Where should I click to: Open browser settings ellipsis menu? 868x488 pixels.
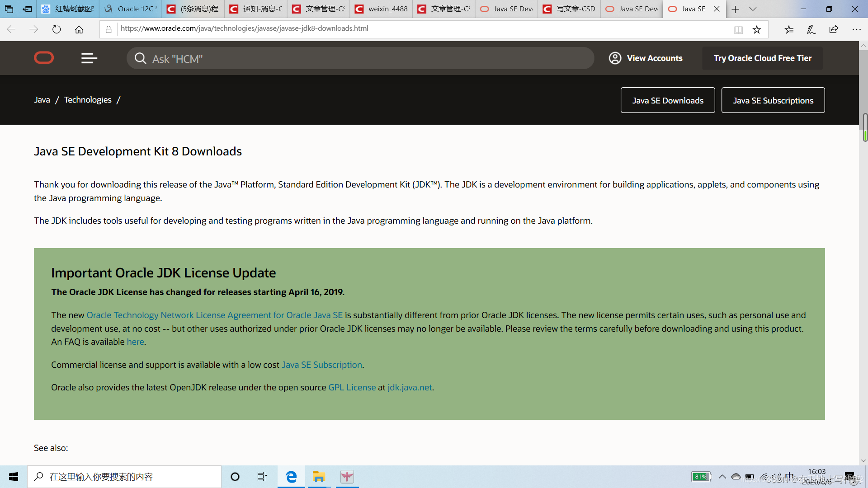[856, 30]
